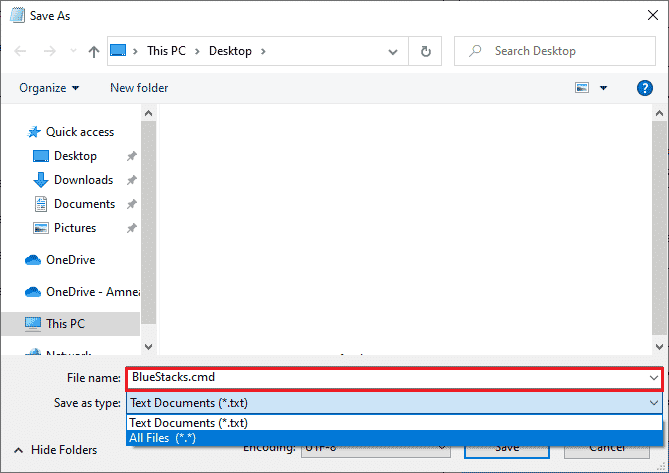Select OneDrive in the navigation pane
The image size is (669, 473).
pyautogui.click(x=71, y=260)
